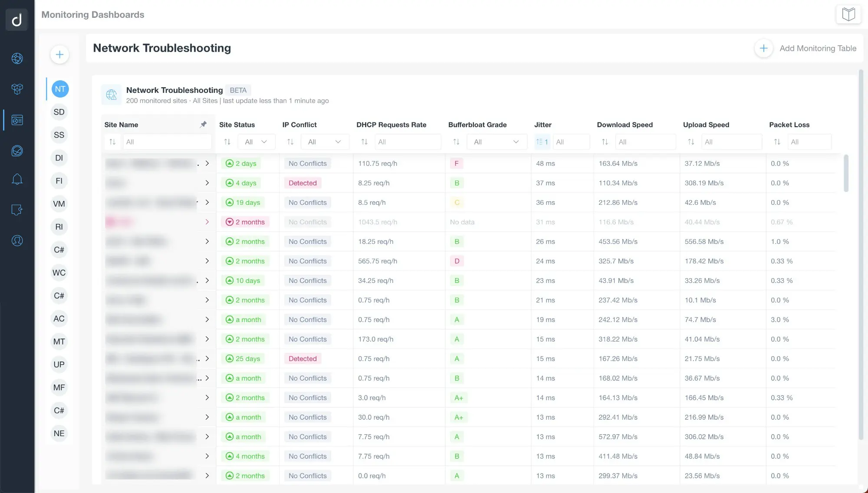Click the plus icon to add dashboard
The image size is (868, 493).
coord(59,55)
